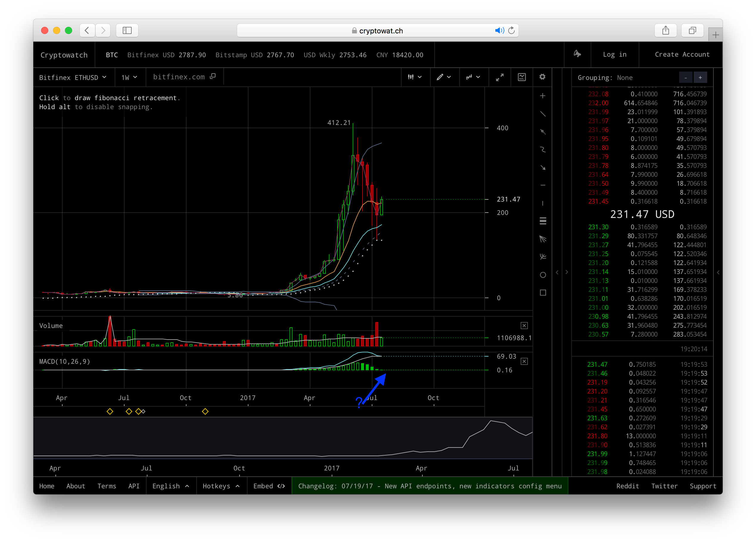Show Safari tab overview
Screen dimensions: 756x542
pos(692,30)
